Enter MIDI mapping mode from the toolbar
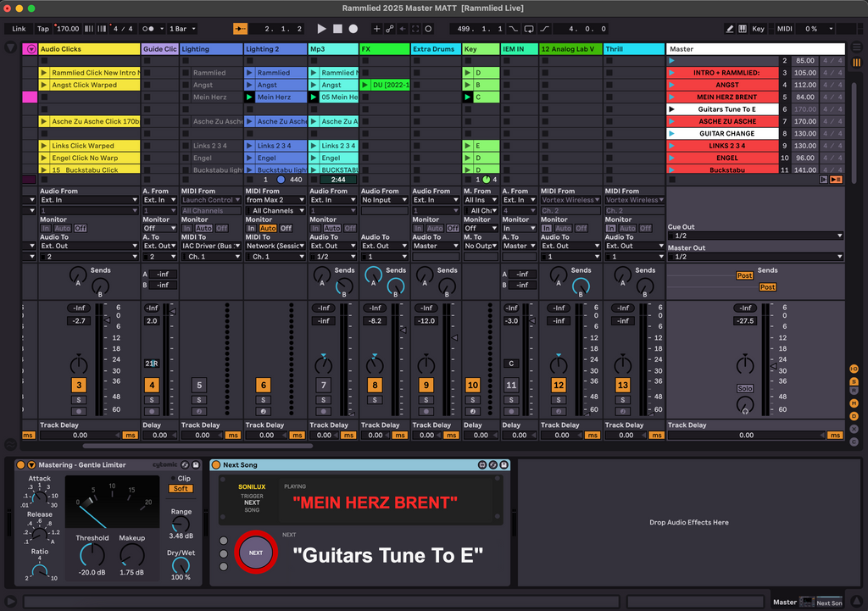868x611 pixels. tap(784, 28)
